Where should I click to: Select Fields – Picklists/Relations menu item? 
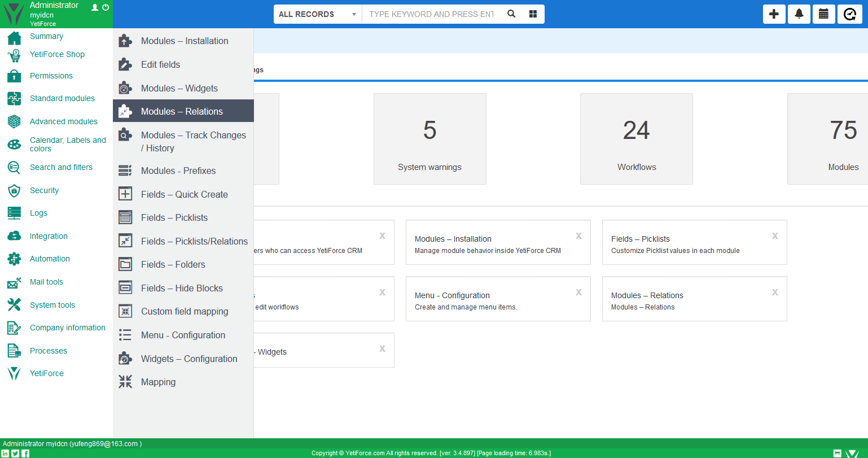point(183,241)
